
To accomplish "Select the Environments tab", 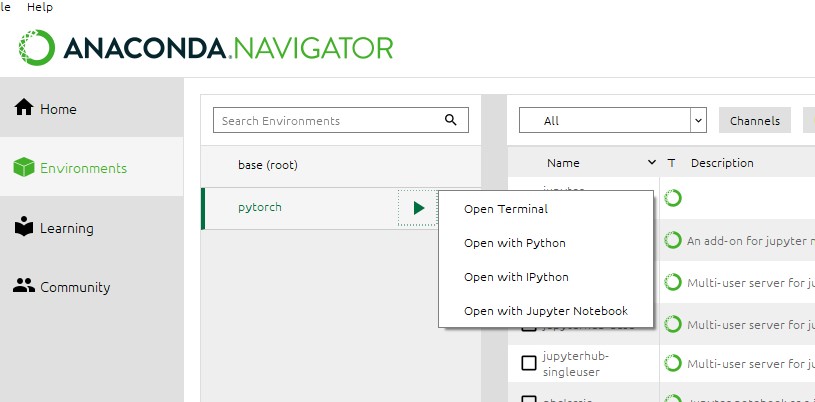I will click(91, 167).
